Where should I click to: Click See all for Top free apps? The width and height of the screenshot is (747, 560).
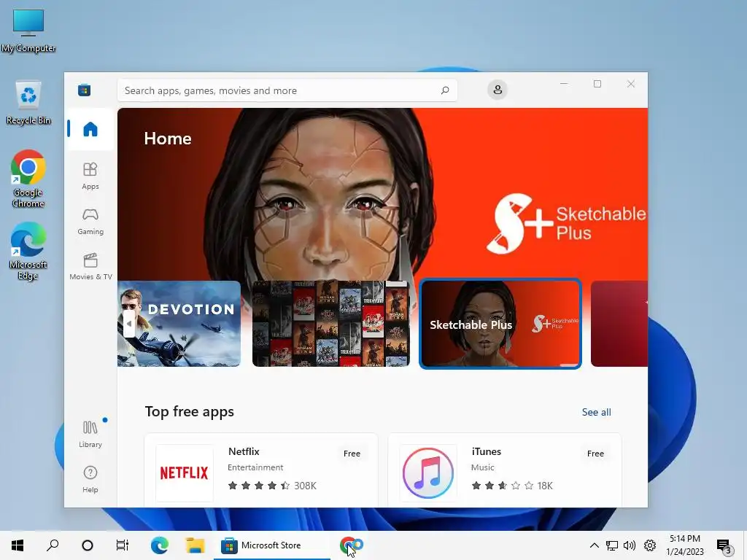[x=596, y=413]
